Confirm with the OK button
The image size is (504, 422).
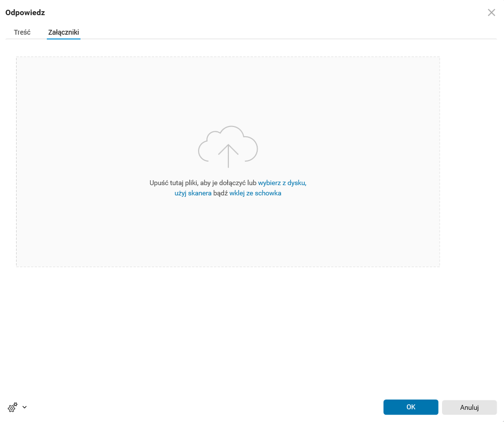pos(411,407)
